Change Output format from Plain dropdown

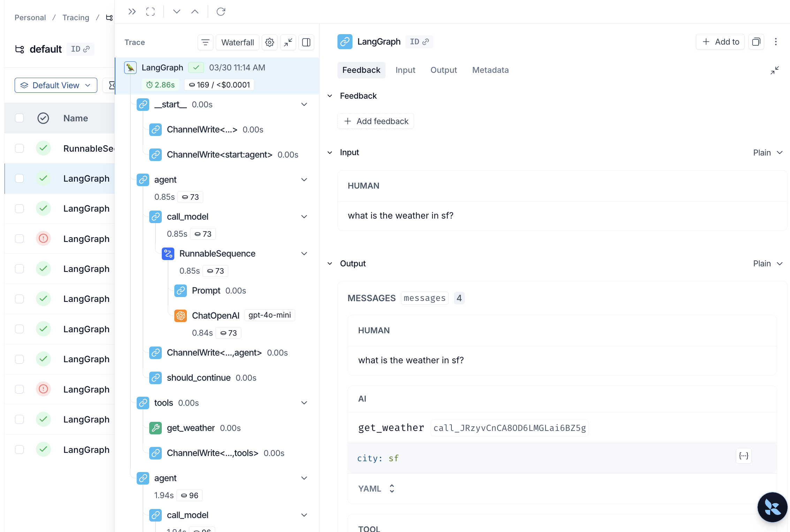768,264
